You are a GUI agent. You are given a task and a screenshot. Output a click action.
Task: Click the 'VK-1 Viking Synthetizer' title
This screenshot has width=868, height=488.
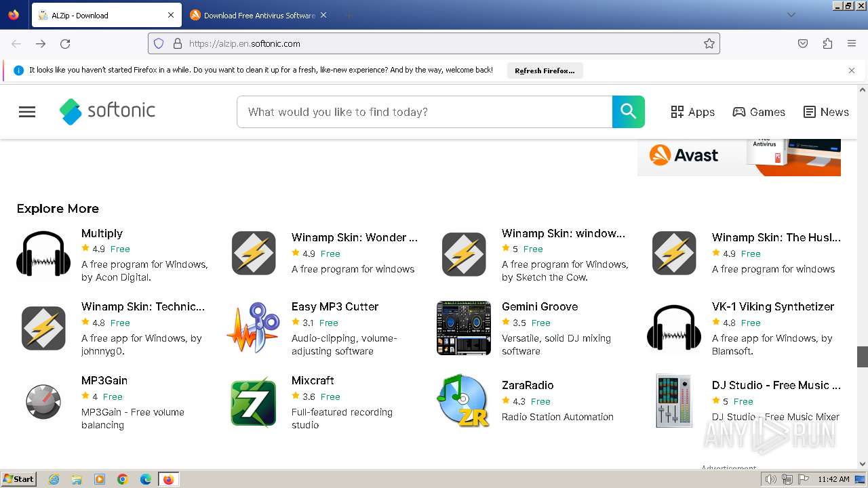click(x=773, y=306)
